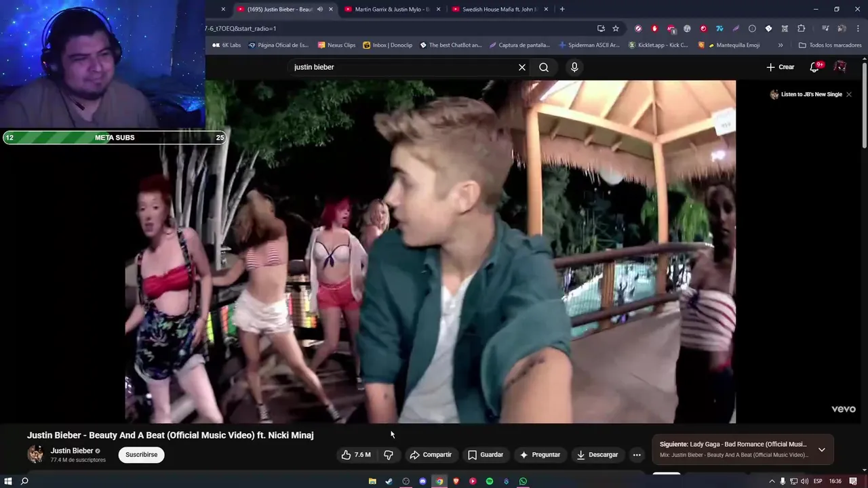Open 'Todos los marcadores' folder
Screen dimensions: 868x488
(x=829, y=45)
